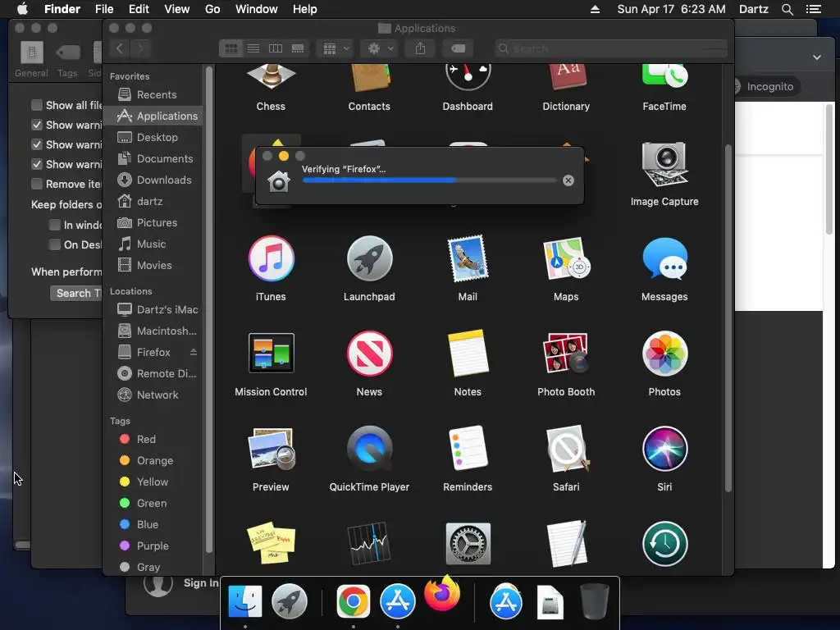
Task: Select the Stickies notes app icon
Action: pos(271,543)
